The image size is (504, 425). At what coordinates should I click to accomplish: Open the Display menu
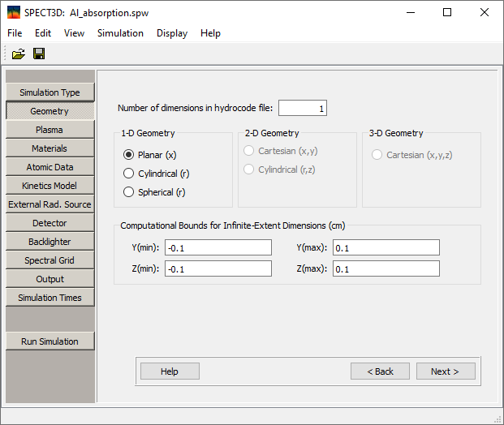(x=172, y=33)
